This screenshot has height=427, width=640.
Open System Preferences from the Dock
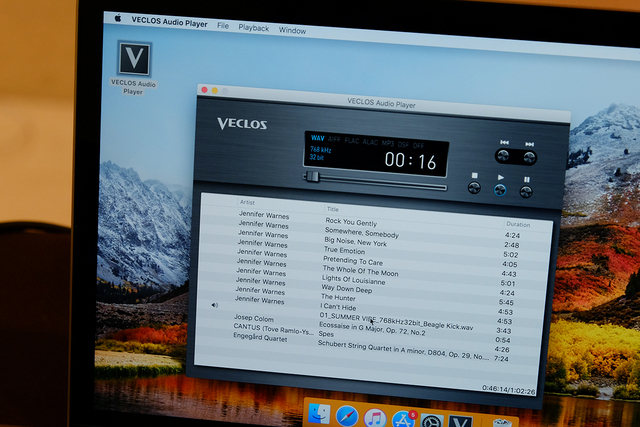coord(432,421)
